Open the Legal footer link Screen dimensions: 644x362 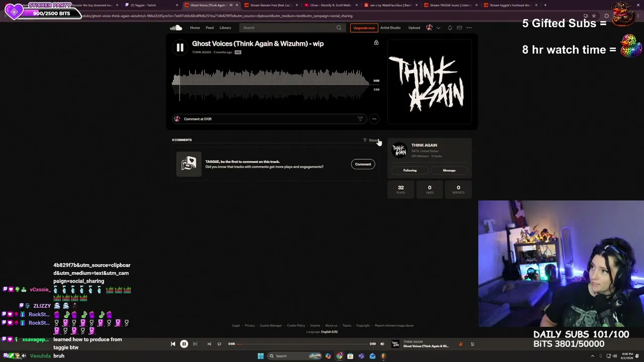tap(236, 325)
